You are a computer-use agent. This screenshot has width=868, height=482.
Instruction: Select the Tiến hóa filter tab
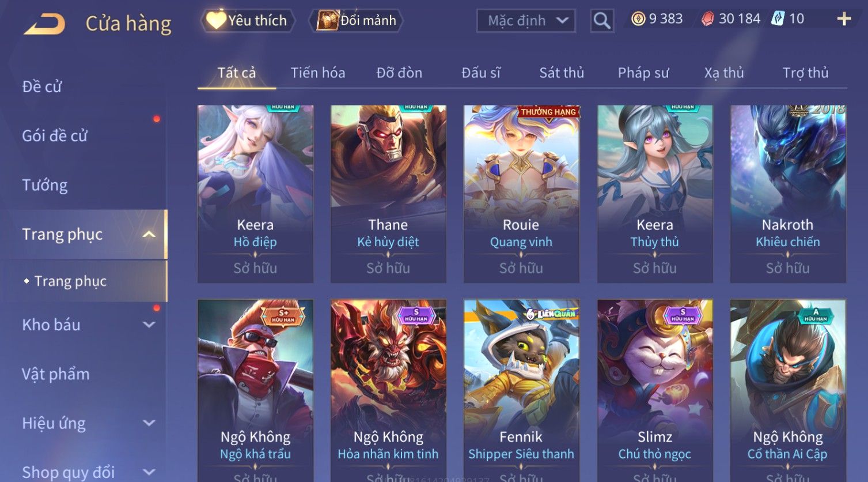[318, 73]
